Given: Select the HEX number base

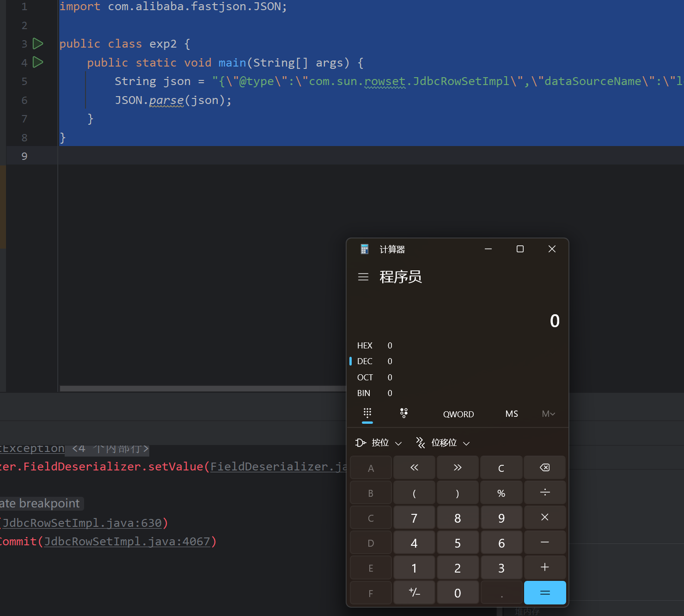Looking at the screenshot, I should click(365, 346).
